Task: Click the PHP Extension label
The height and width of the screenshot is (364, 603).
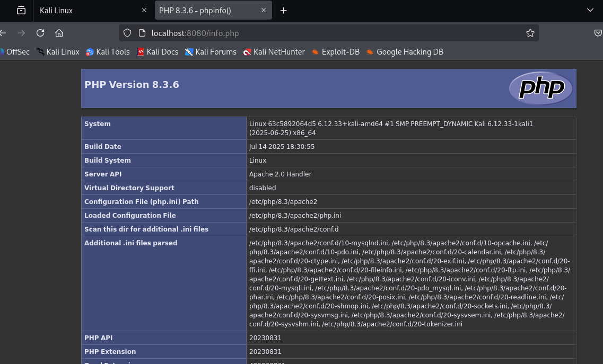Action: pos(110,352)
